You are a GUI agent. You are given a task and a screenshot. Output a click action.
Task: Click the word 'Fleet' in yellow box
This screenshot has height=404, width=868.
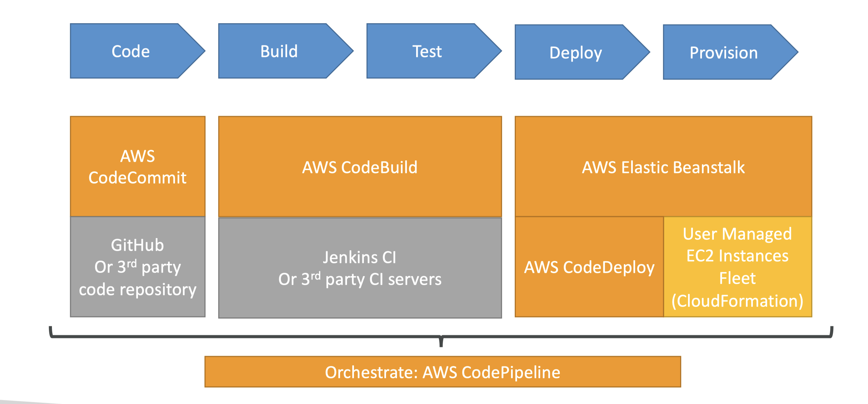[x=737, y=278]
